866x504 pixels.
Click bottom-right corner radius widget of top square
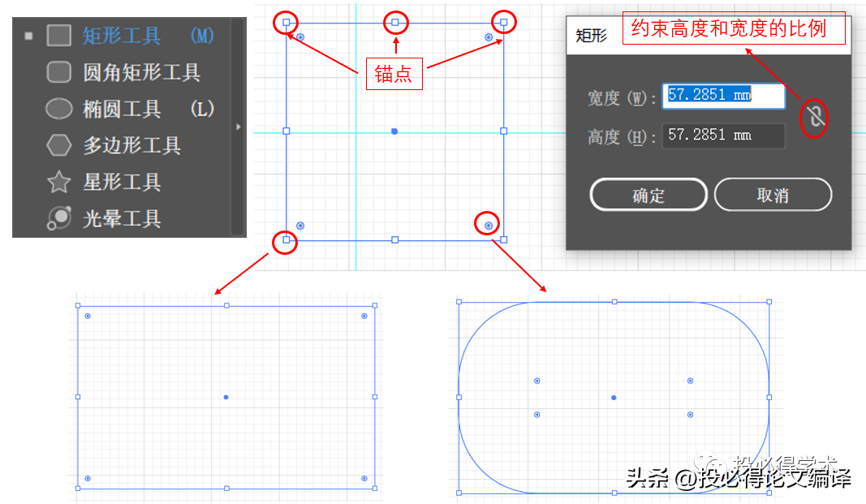point(489,226)
